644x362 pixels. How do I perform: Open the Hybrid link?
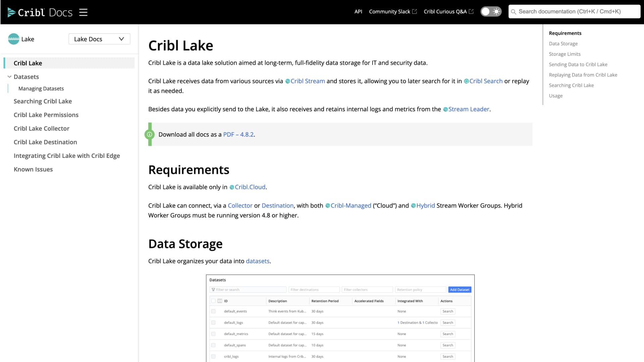tap(423, 205)
